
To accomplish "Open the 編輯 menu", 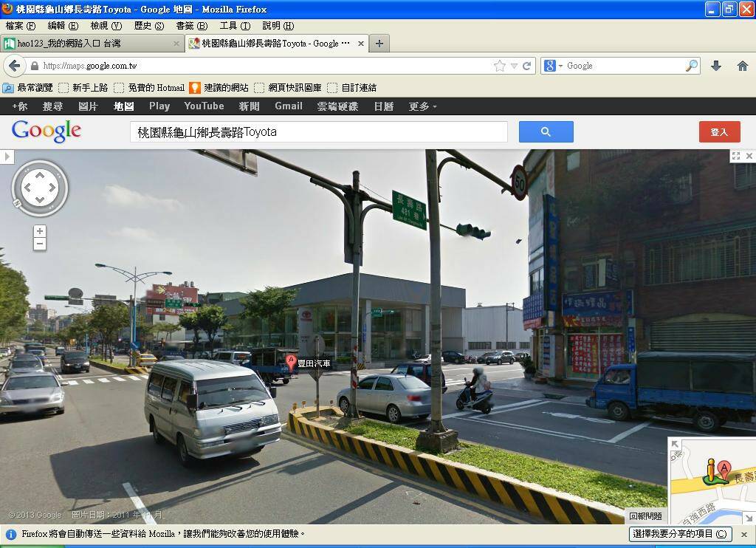I will click(x=63, y=26).
